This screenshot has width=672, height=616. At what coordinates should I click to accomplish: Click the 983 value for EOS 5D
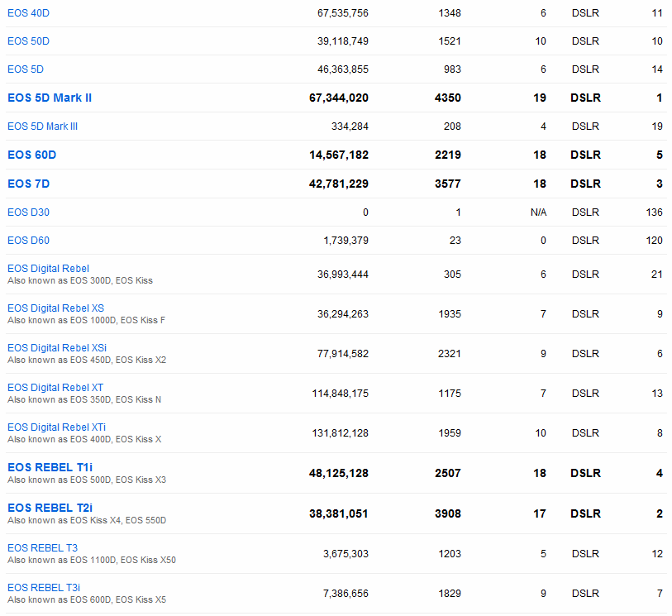452,69
